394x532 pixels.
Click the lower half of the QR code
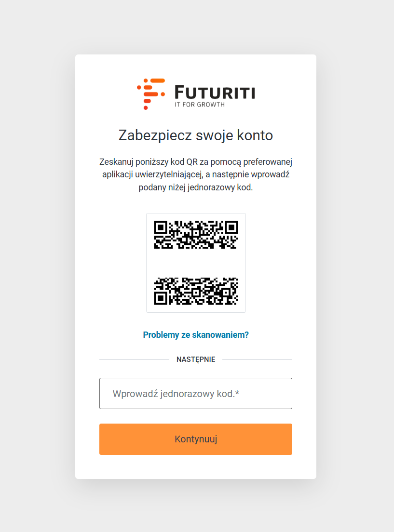[196, 291]
